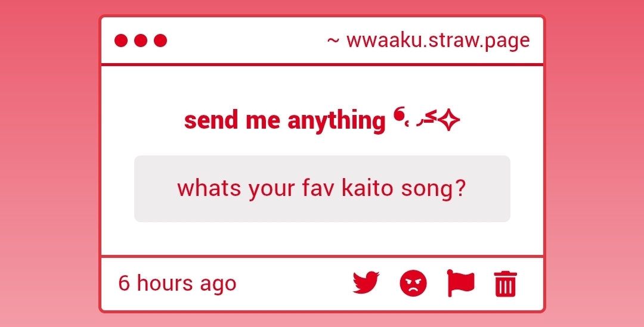Share the question via the Twitter bird icon
Image resolution: width=644 pixels, height=327 pixels.
(366, 283)
